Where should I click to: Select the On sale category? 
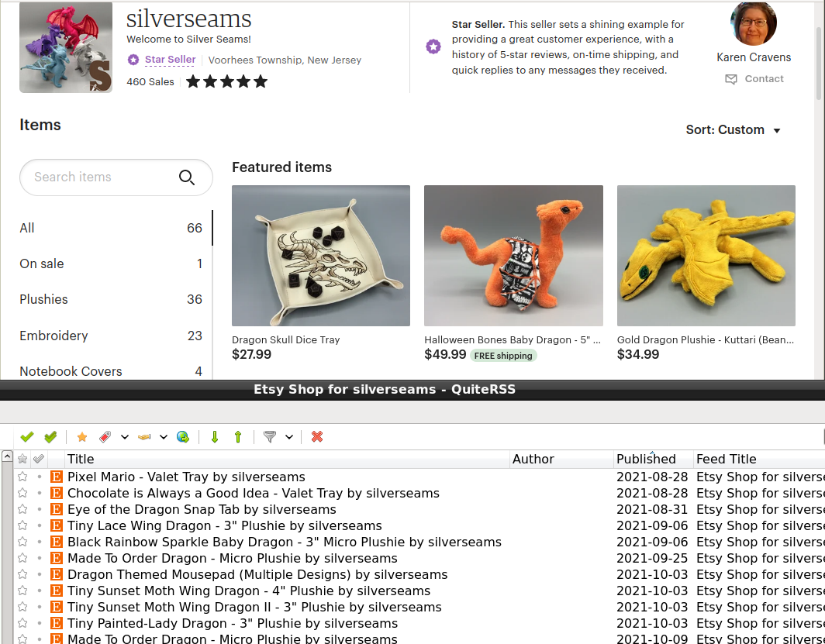tap(111, 264)
